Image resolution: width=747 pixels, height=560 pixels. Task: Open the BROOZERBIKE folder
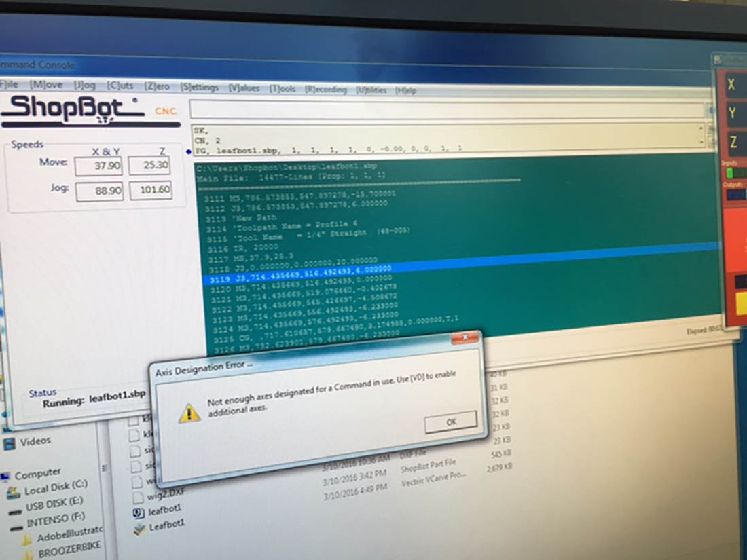point(69,549)
